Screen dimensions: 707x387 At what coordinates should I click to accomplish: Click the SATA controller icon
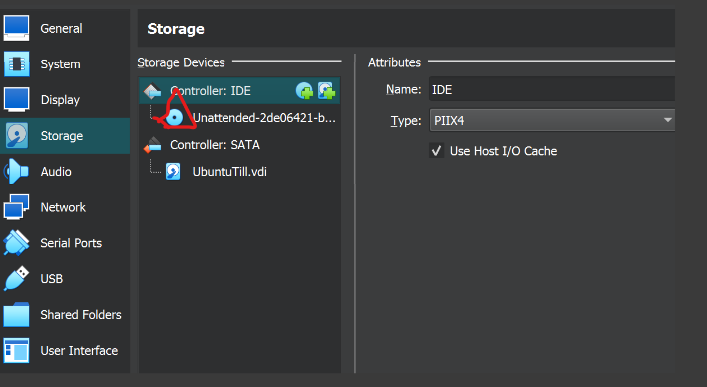[x=152, y=145]
